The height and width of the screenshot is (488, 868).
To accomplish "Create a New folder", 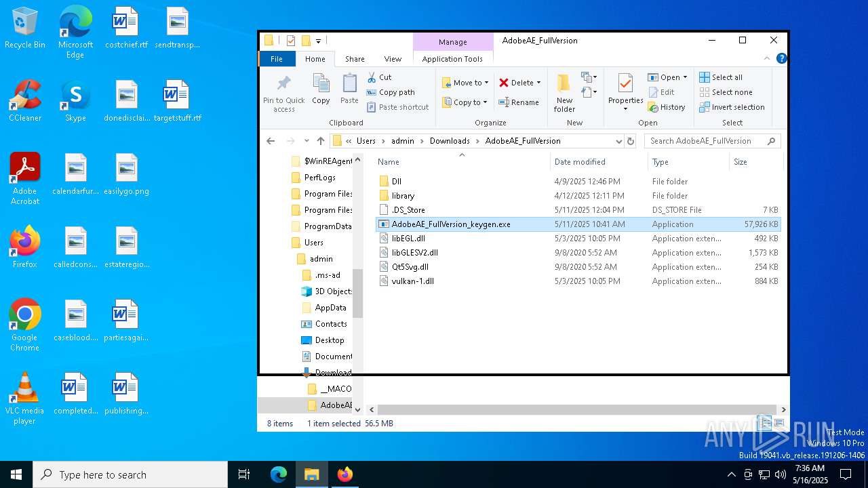I will tap(564, 93).
